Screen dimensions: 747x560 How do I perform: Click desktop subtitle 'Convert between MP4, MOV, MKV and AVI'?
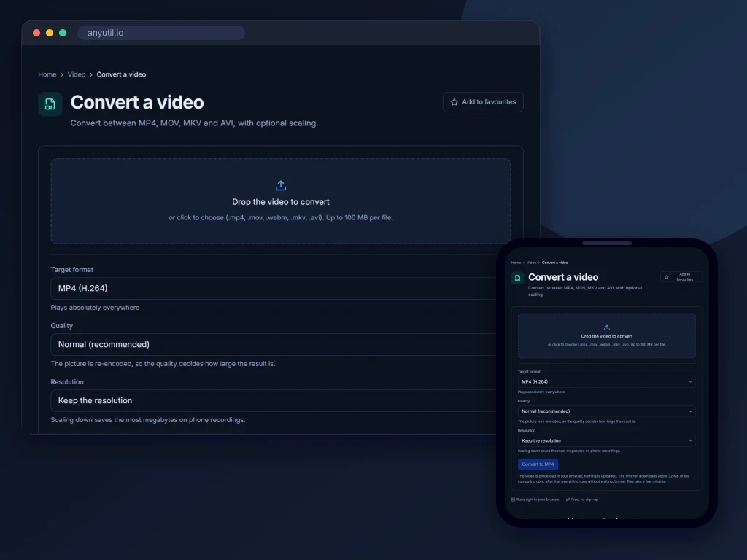coord(194,122)
